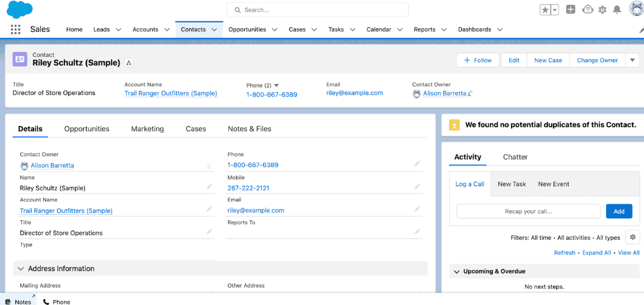Open the setup gear icon
Image resolution: width=644 pixels, height=305 pixels.
point(602,10)
